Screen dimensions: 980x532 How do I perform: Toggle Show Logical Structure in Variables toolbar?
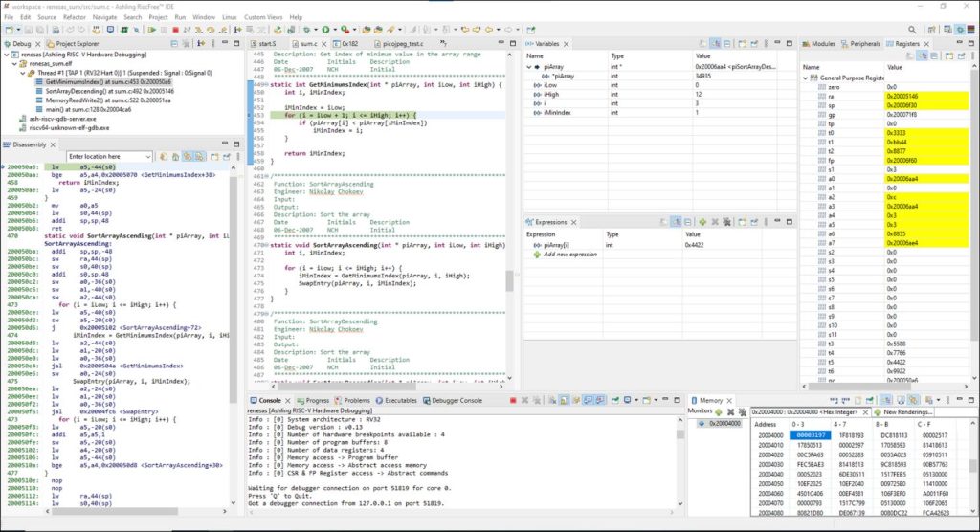tap(715, 44)
